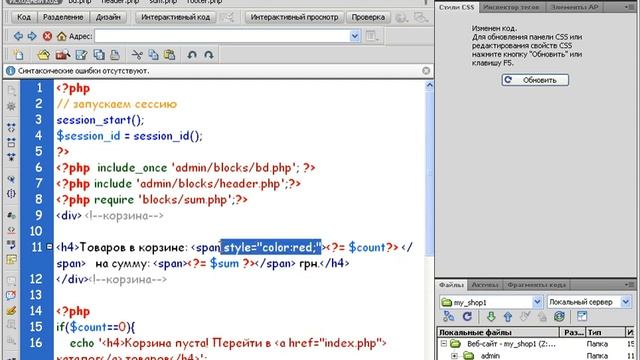The image size is (640, 360).
Task: Go forward in browser navigation bar
Action: (x=32, y=36)
